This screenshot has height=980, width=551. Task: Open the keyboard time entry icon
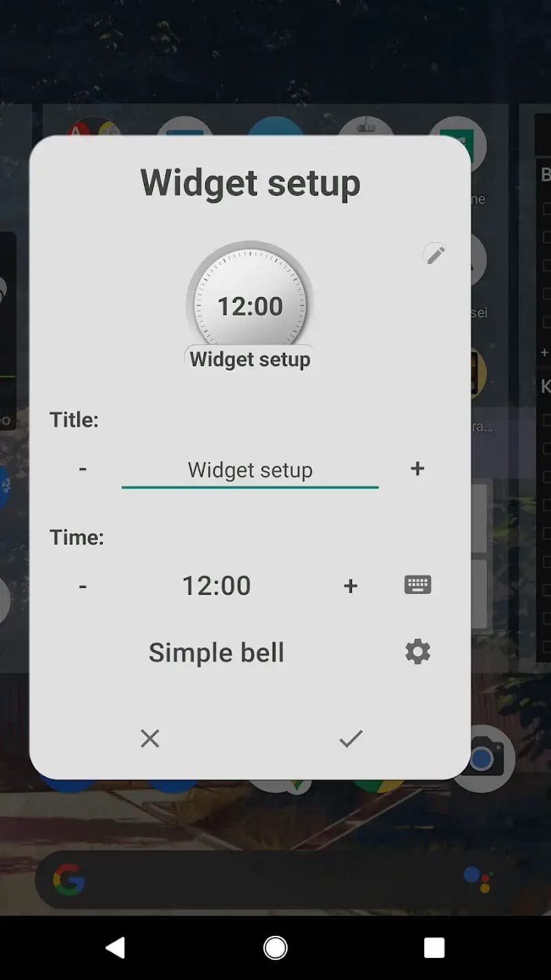417,585
